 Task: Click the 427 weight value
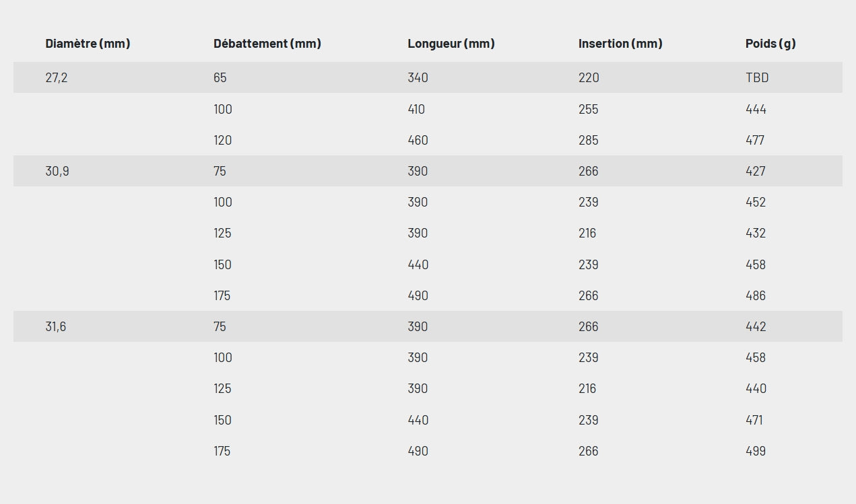tap(756, 172)
